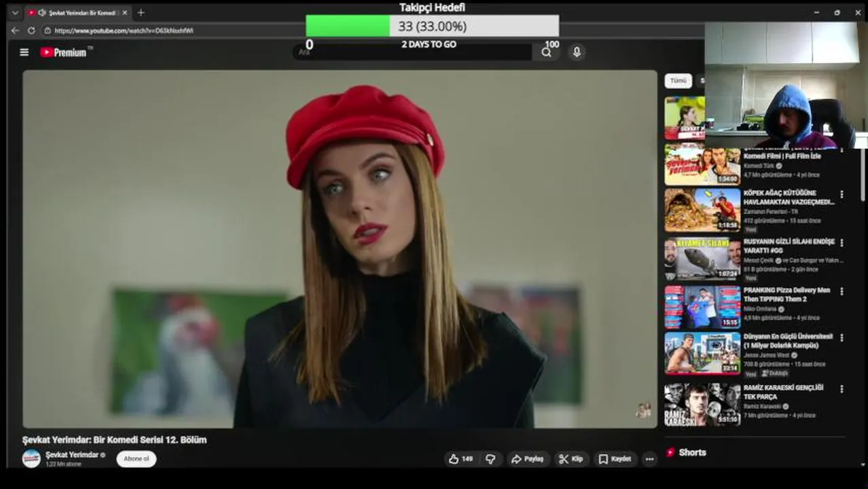Select the Şevkat Yerimdar browser tab
Image resolution: width=868 pixels, height=489 pixels.
tap(77, 12)
